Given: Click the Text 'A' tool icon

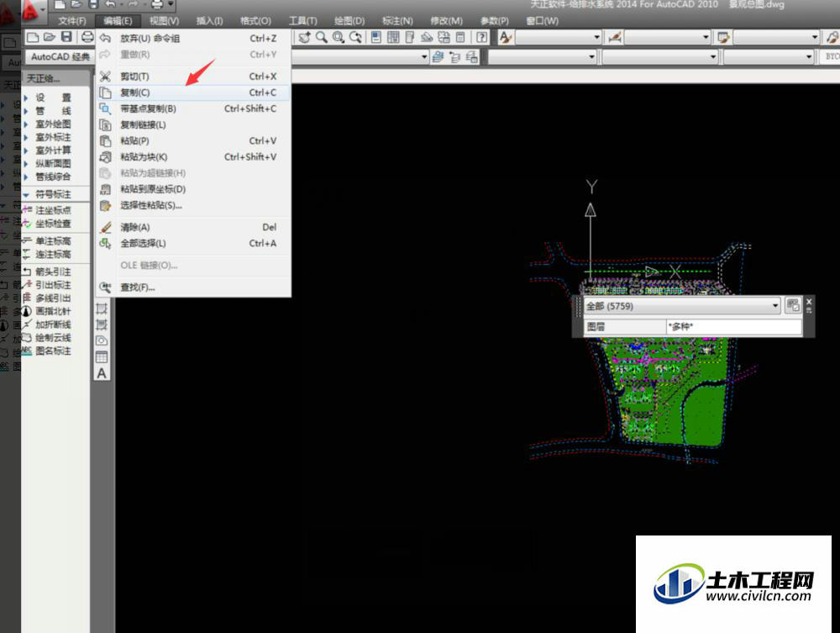Looking at the screenshot, I should point(102,373).
